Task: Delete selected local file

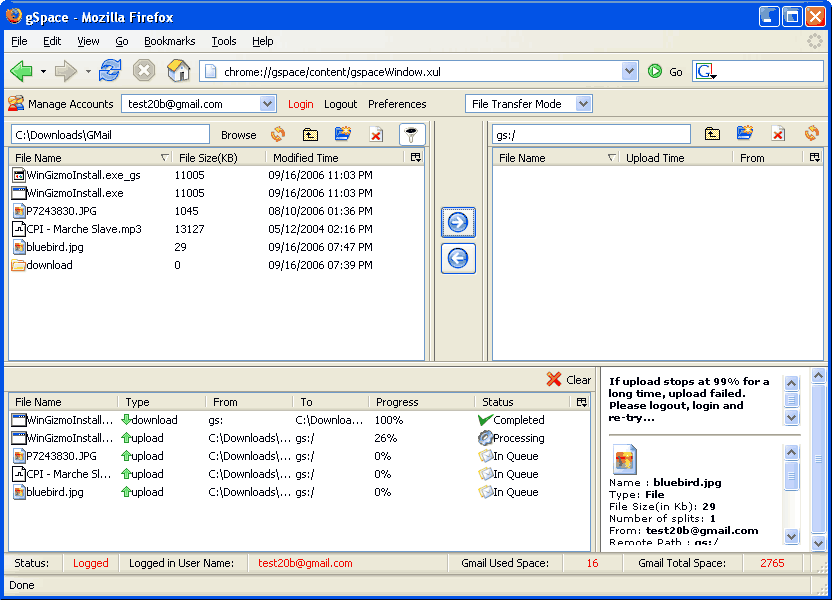Action: click(376, 134)
